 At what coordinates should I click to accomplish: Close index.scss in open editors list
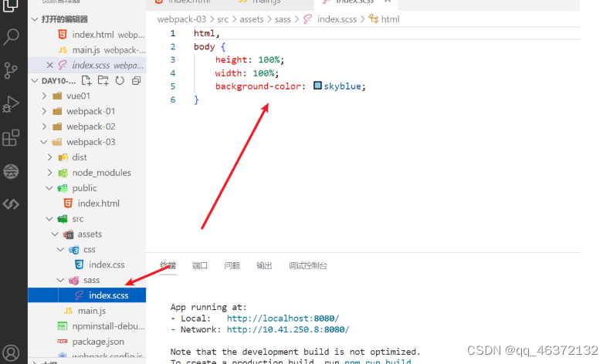click(49, 66)
